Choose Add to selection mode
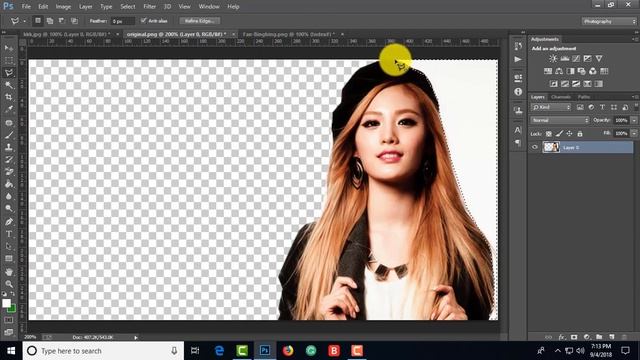The height and width of the screenshot is (360, 640). [50, 20]
